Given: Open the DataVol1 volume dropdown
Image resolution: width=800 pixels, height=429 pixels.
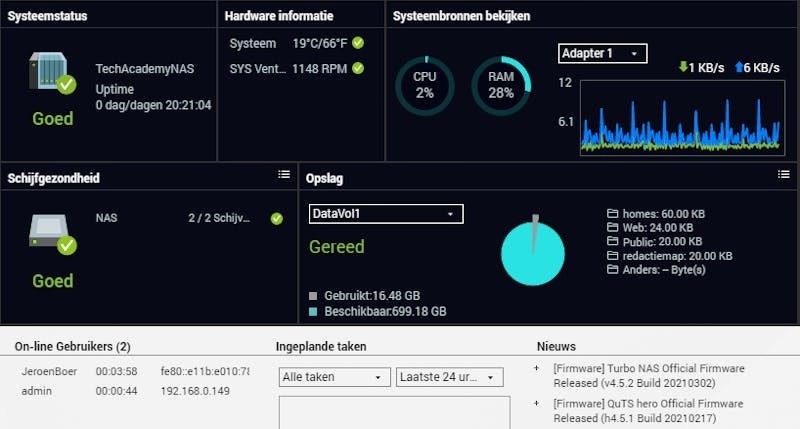Looking at the screenshot, I should tap(386, 214).
